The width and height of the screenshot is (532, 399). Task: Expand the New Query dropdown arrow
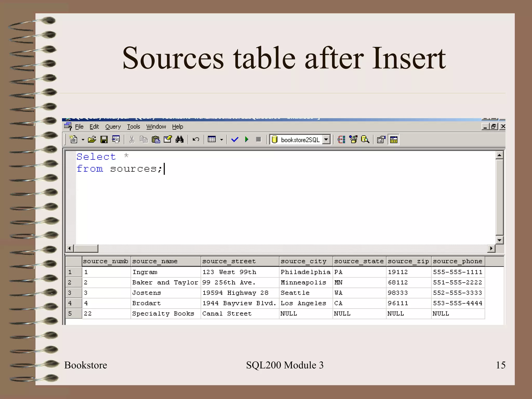tap(83, 140)
